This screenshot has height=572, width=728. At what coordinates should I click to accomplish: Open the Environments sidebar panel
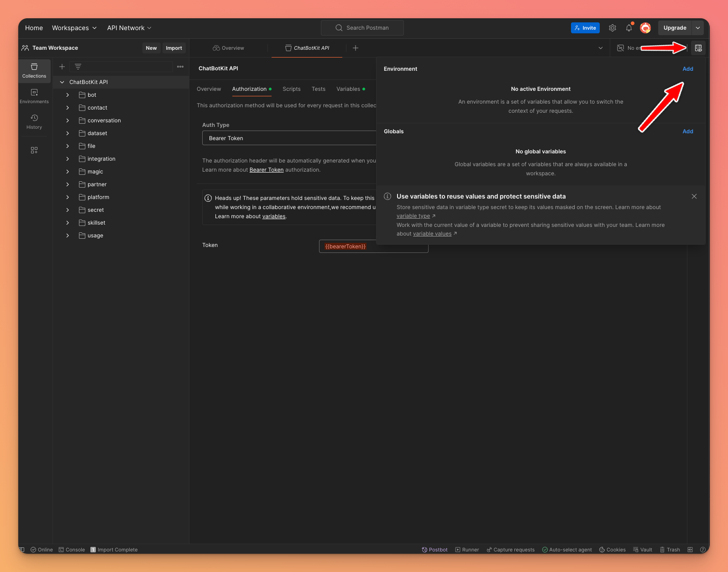pyautogui.click(x=34, y=96)
